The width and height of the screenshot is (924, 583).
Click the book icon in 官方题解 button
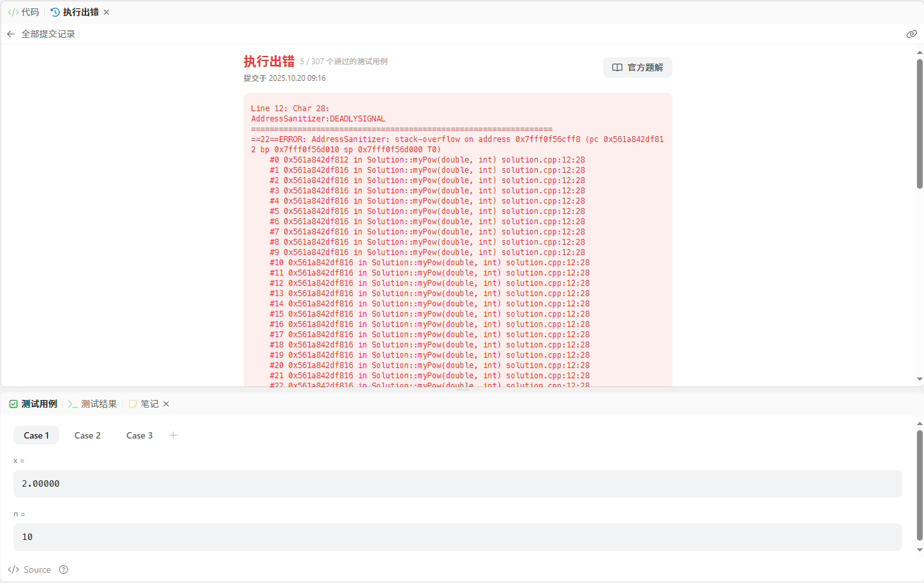[617, 67]
